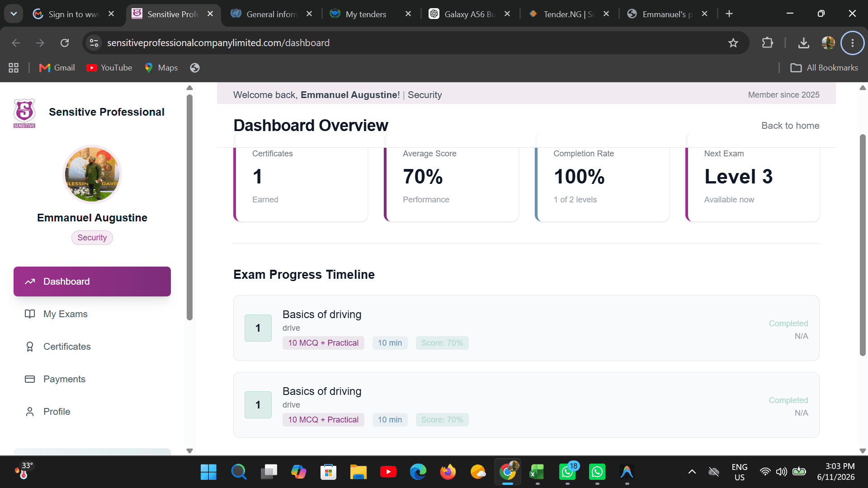Click the Sensitive Professional logo
The height and width of the screenshot is (488, 868).
pos(24,113)
